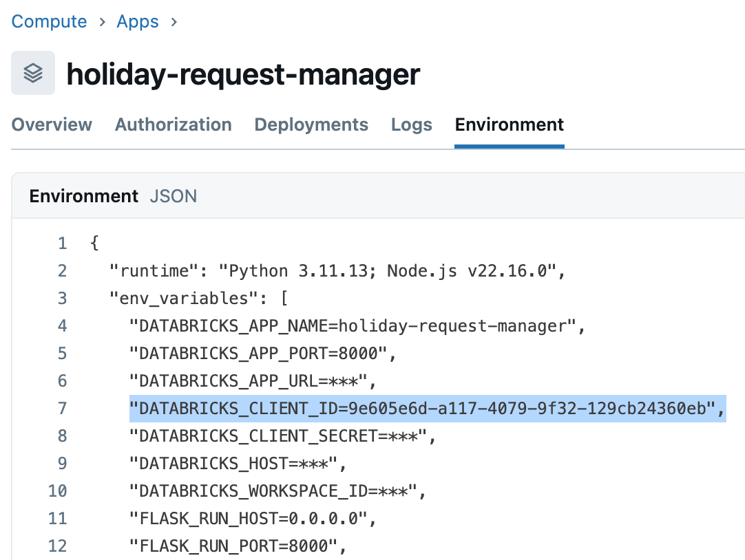
Task: Click the JSON label in Environment header
Action: pyautogui.click(x=174, y=196)
